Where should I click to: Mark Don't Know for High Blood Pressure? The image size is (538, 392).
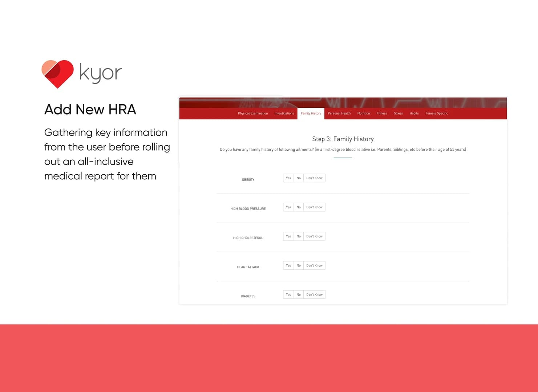point(314,207)
